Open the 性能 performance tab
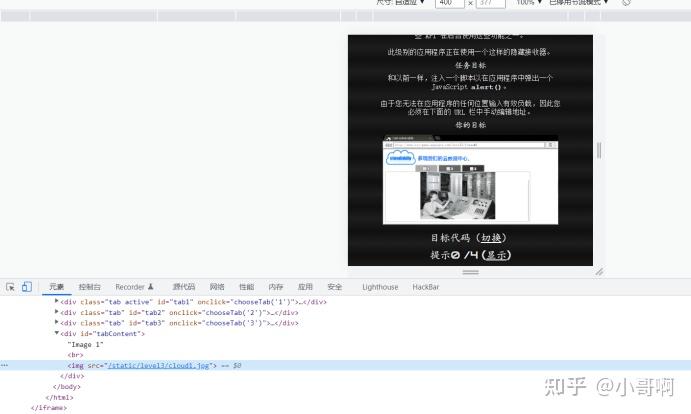 point(246,287)
